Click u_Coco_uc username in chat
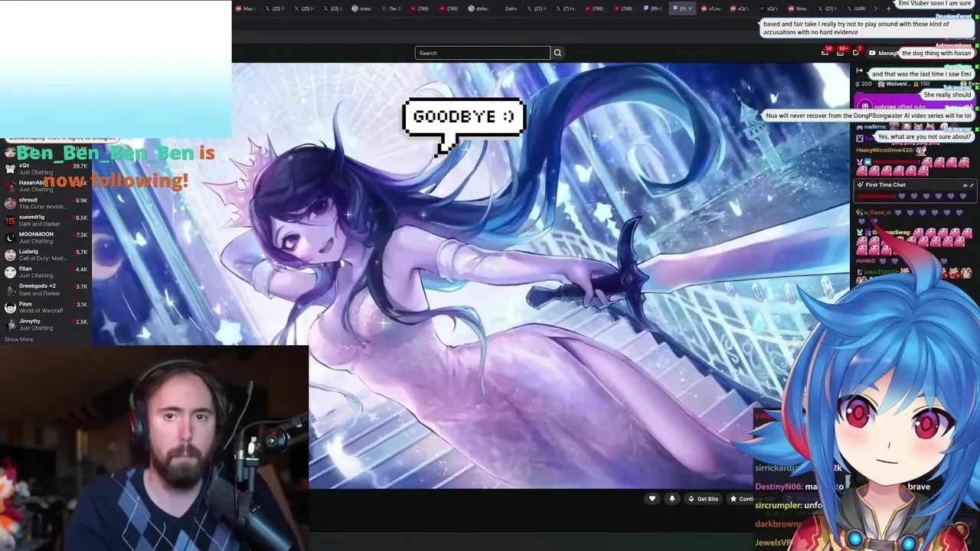Image resolution: width=980 pixels, height=551 pixels. tap(878, 213)
